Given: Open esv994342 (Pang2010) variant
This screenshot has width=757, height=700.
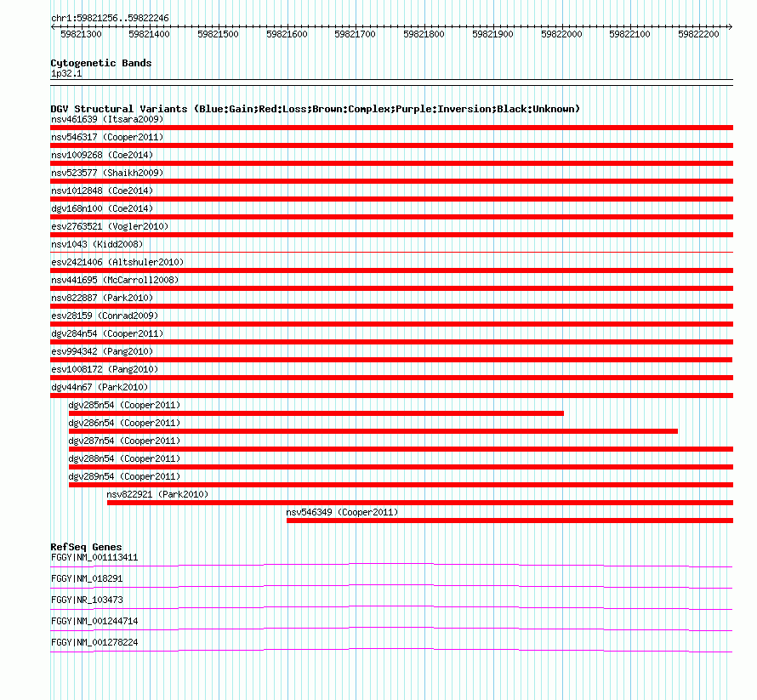Looking at the screenshot, I should pos(102,351).
